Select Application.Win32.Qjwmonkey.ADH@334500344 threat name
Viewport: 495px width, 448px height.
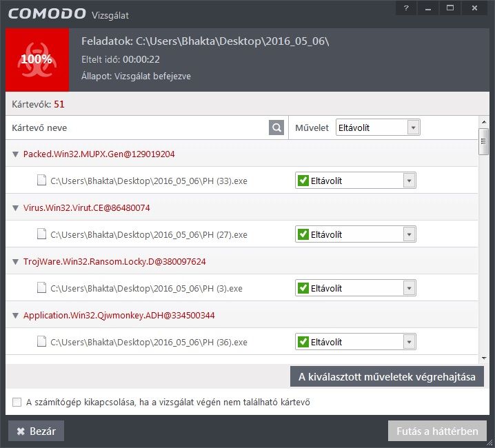coord(119,316)
